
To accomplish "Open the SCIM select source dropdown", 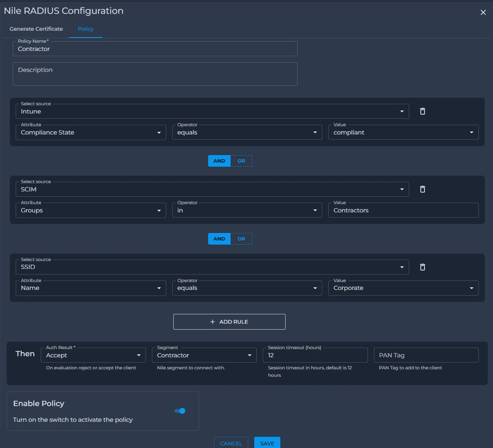I will [x=212, y=189].
